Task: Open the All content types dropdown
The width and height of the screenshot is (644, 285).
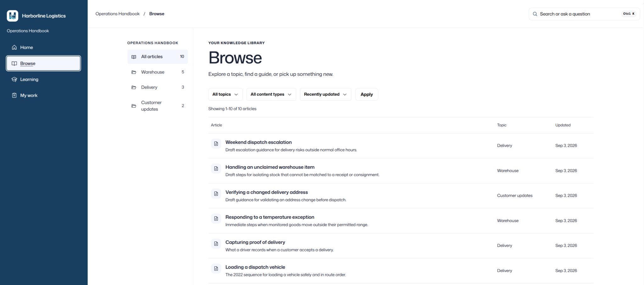Action: coord(271,94)
